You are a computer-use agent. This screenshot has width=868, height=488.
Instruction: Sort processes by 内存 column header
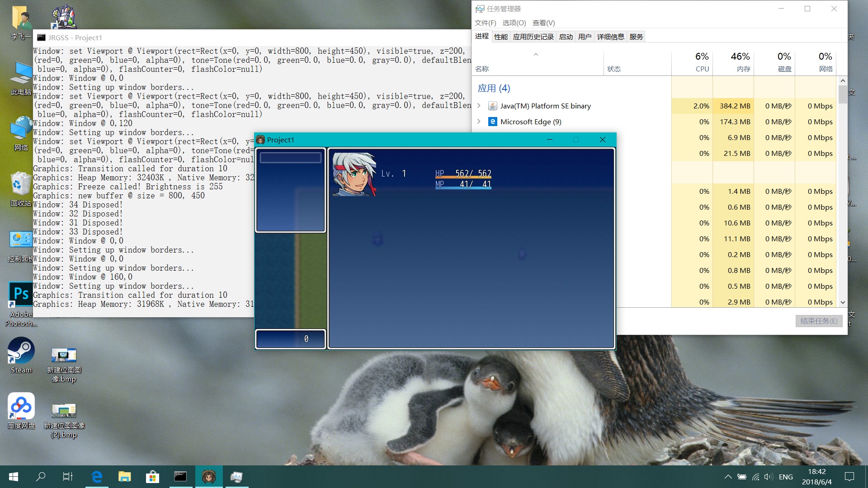point(733,62)
